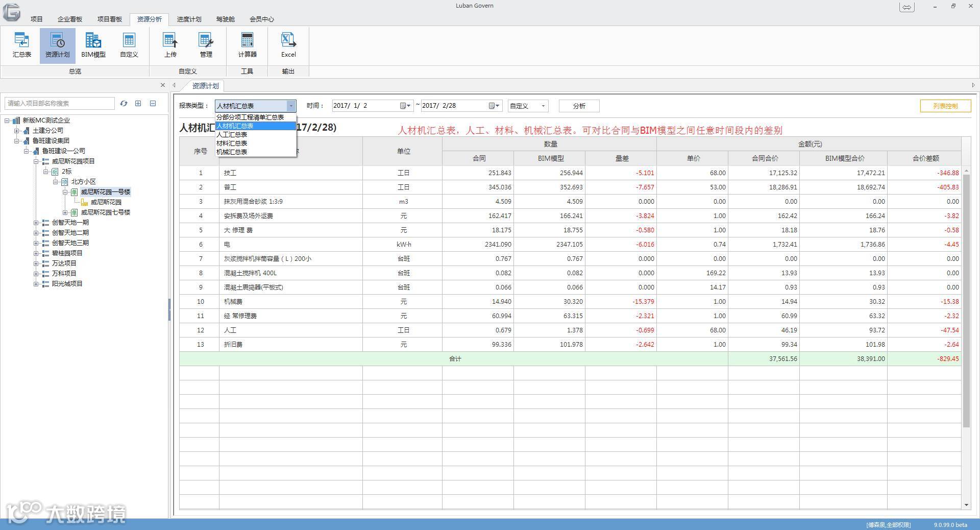
Task: Expand the 阳光城项目 node
Action: pyautogui.click(x=36, y=284)
